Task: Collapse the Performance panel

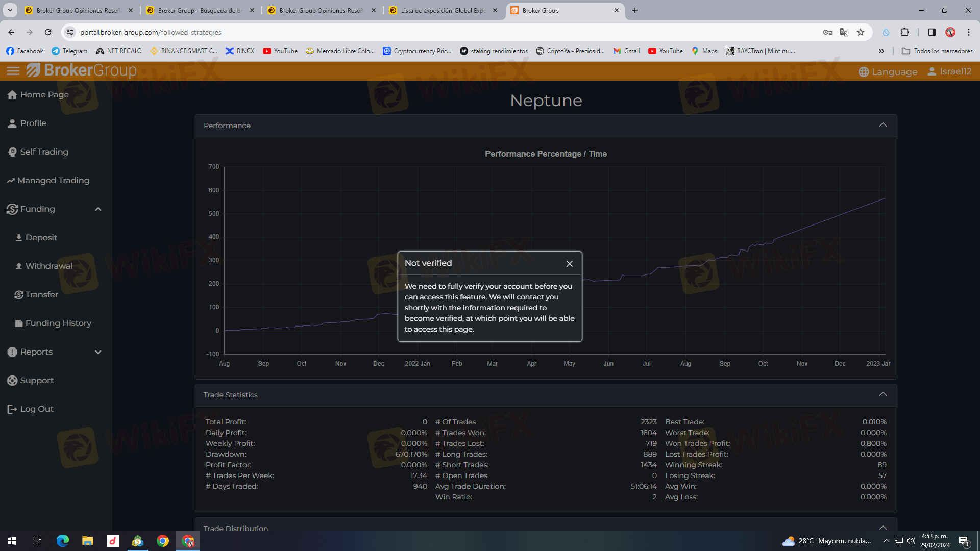Action: tap(883, 125)
